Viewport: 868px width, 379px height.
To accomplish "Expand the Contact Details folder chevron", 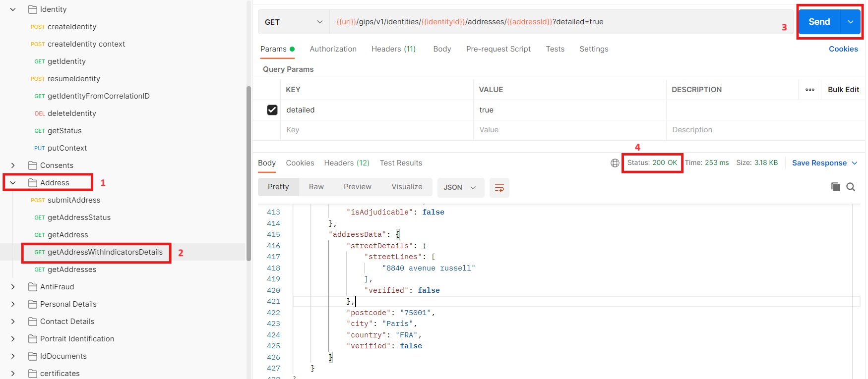I will (x=13, y=322).
